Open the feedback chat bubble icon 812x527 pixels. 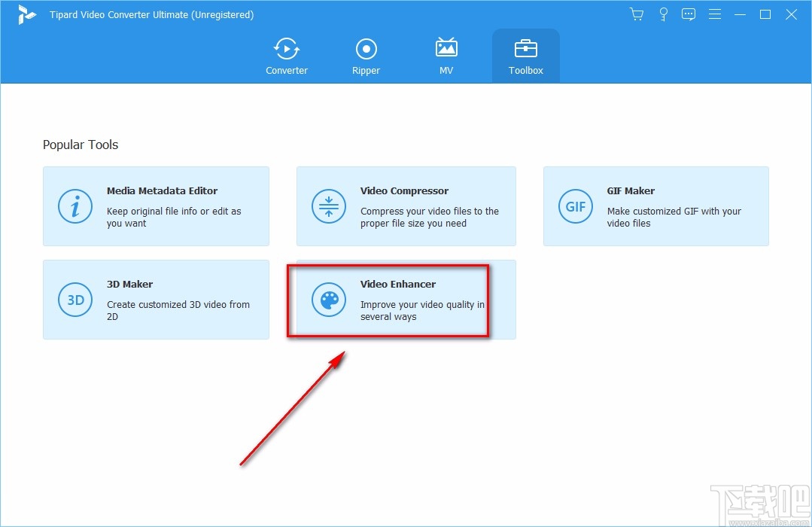tap(689, 14)
